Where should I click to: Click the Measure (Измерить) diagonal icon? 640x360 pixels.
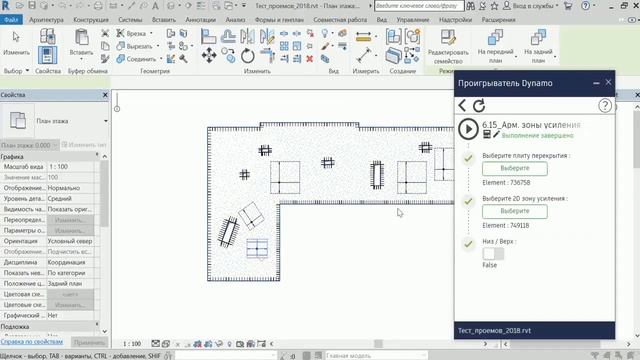pyautogui.click(x=363, y=55)
